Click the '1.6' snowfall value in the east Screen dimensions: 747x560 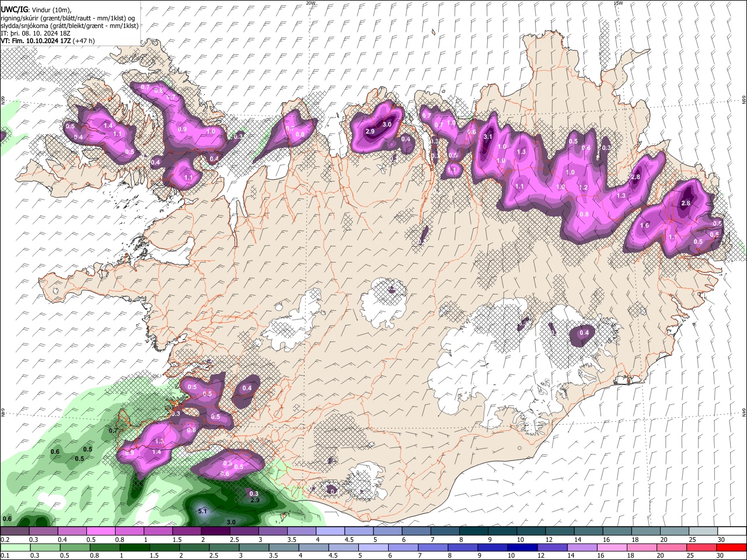click(644, 226)
